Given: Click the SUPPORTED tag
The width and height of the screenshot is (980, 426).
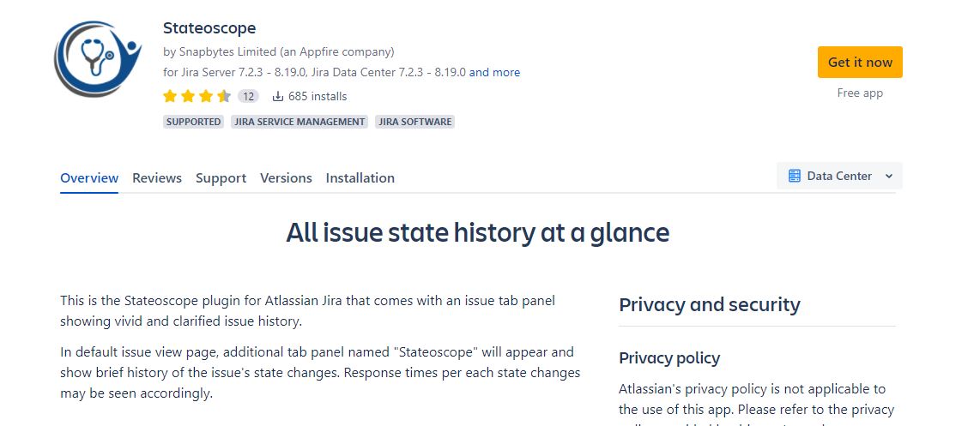Looking at the screenshot, I should [x=194, y=122].
